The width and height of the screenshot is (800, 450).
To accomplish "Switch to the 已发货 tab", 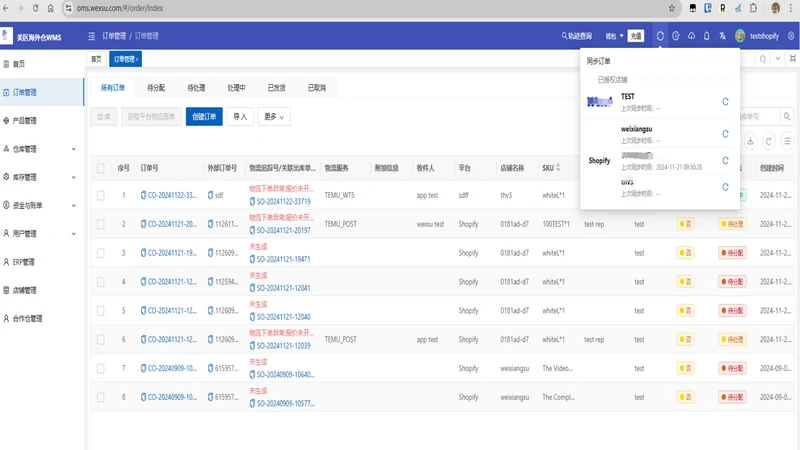I will (x=277, y=88).
